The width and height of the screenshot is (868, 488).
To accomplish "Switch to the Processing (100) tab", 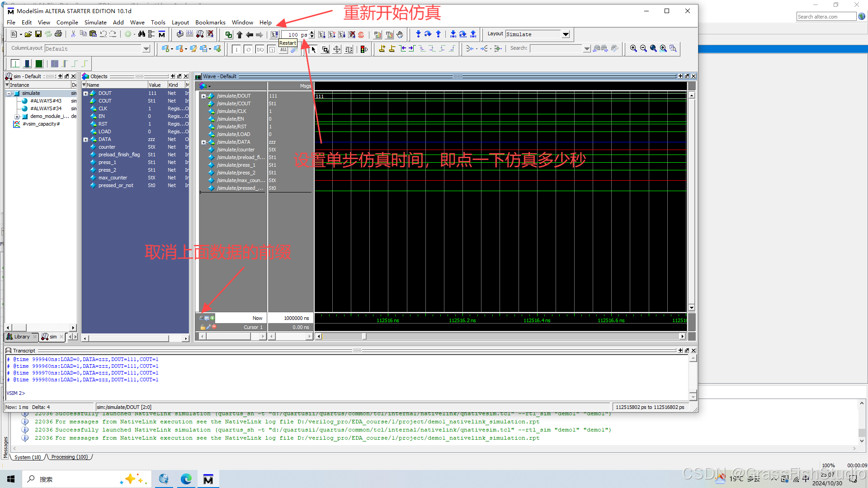I will tap(69, 457).
